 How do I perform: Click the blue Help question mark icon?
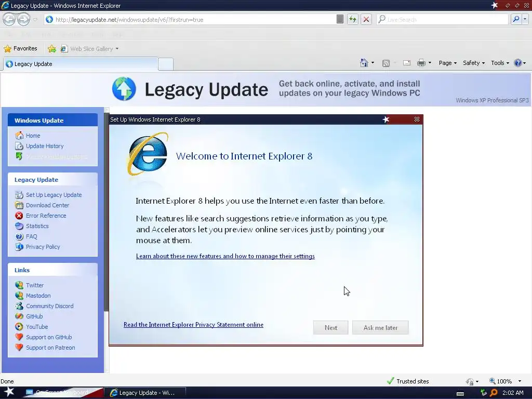click(517, 63)
